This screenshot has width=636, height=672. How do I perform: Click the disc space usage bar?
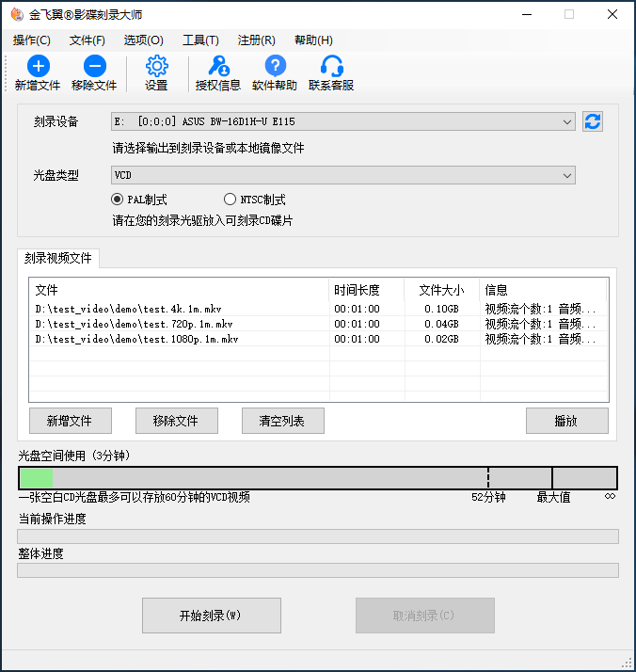[x=318, y=478]
